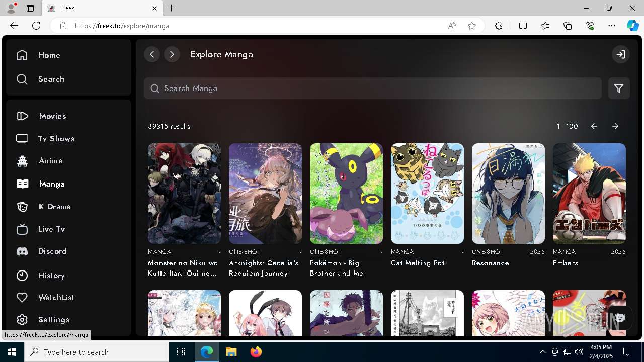Open Movies section icon

click(x=22, y=116)
